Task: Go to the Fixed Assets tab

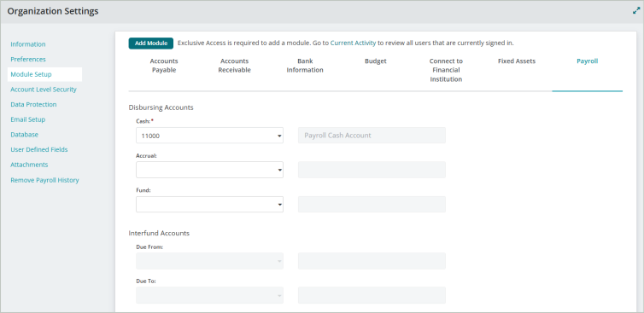Action: point(517,61)
